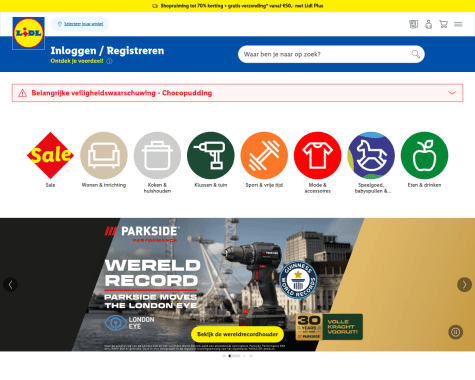Click the search magnifier icon
475x380 pixels.
pos(415,54)
